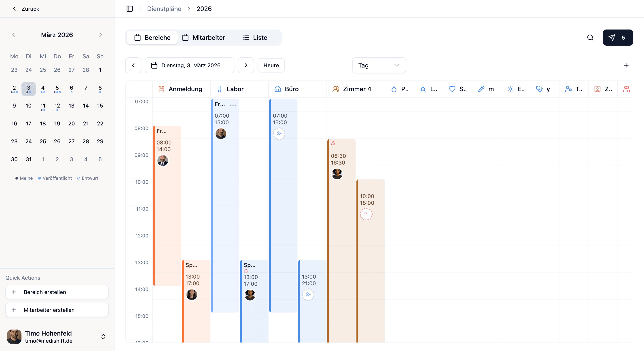Click the Büro house column icon
Screen dimensions: 644x351
(278, 89)
